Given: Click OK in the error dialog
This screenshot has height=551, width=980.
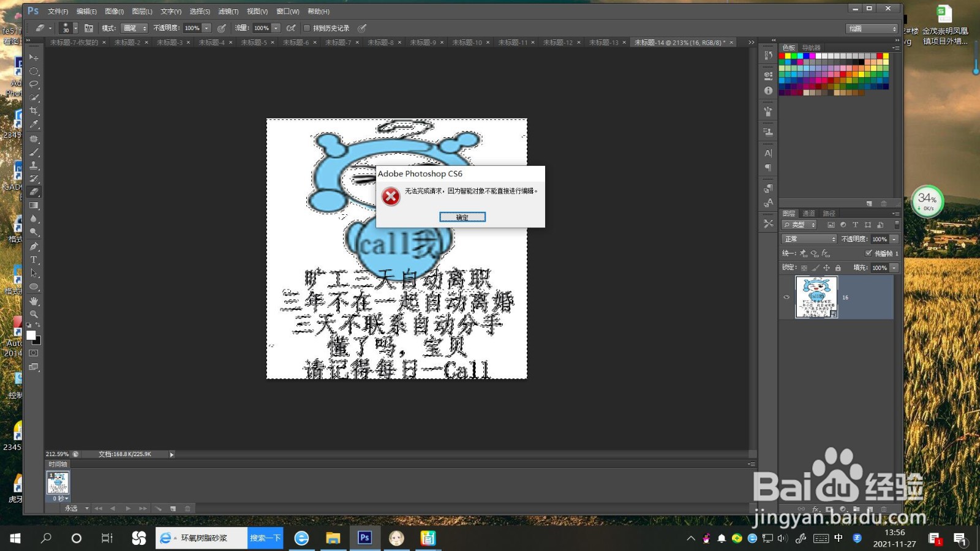Looking at the screenshot, I should tap(462, 217).
